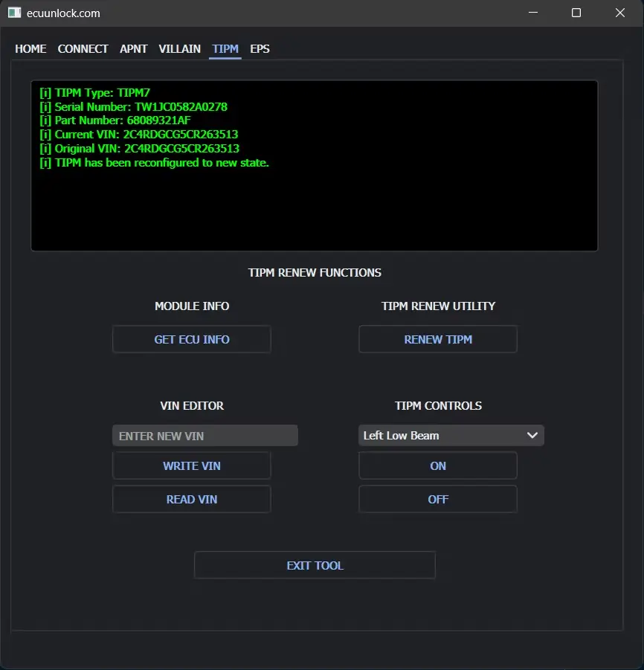Maximize the ecuunlock.com window
This screenshot has height=670, width=644.
point(576,13)
